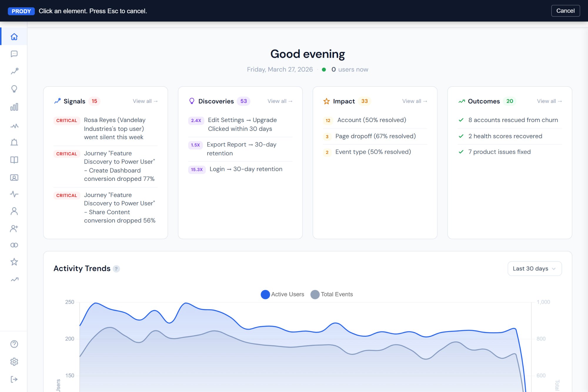Viewport: 588px width, 392px height.
Task: Click the Discoveries count badge 53
Action: (x=244, y=101)
